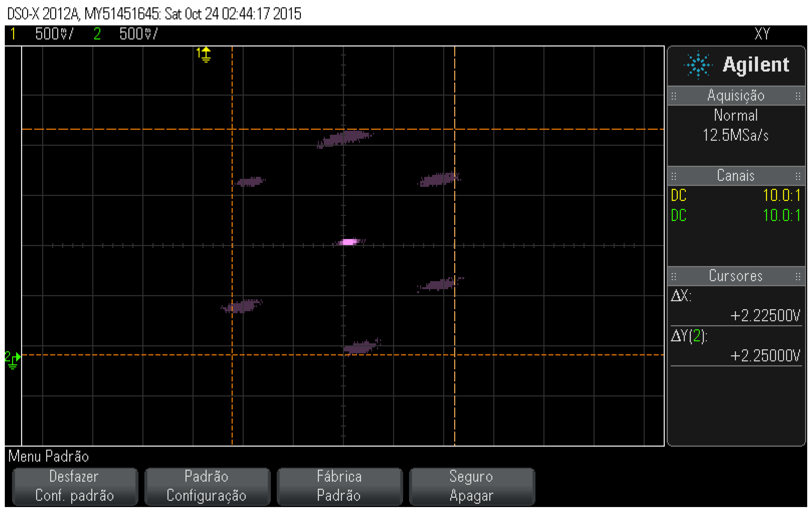This screenshot has width=812, height=511.
Task: Expand the Aquisição panel header
Action: pos(735,96)
